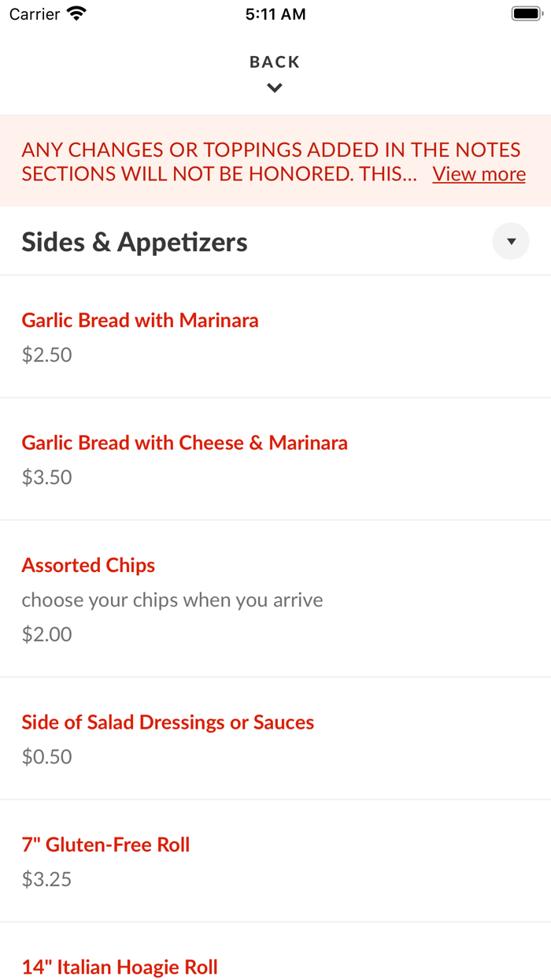
Task: Open the 7" Gluten-Free Roll item
Action: point(105,844)
